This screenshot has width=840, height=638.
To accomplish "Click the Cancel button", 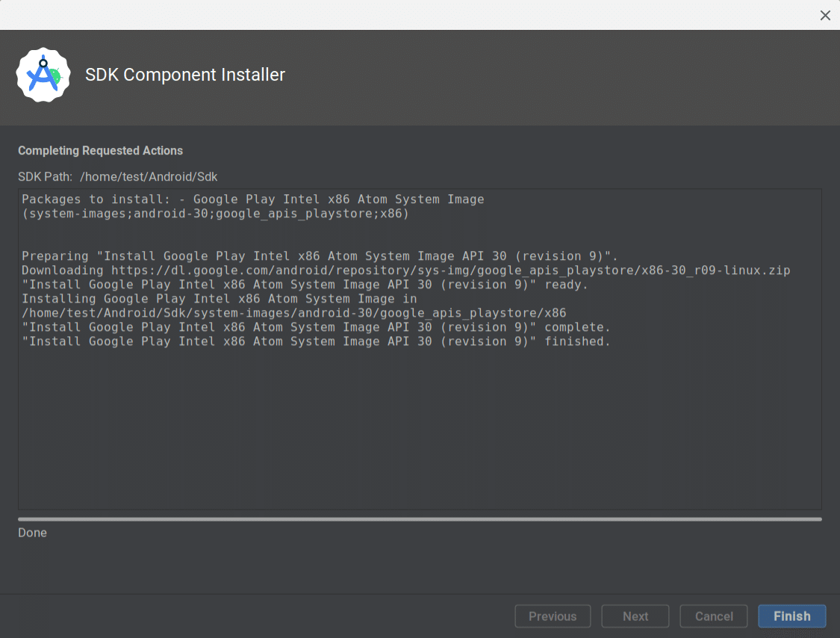I will pos(714,616).
